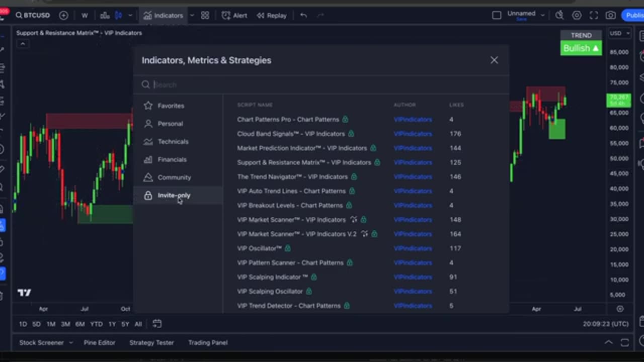Viewport: 644px width, 362px height.
Task: Select the Personal category
Action: coord(178,124)
